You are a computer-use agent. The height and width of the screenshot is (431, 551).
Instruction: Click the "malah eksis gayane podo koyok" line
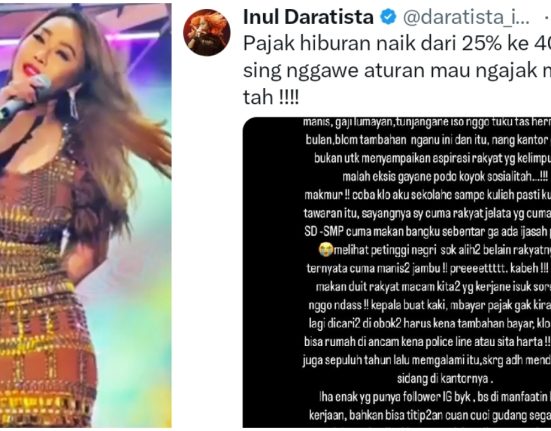pos(445,177)
